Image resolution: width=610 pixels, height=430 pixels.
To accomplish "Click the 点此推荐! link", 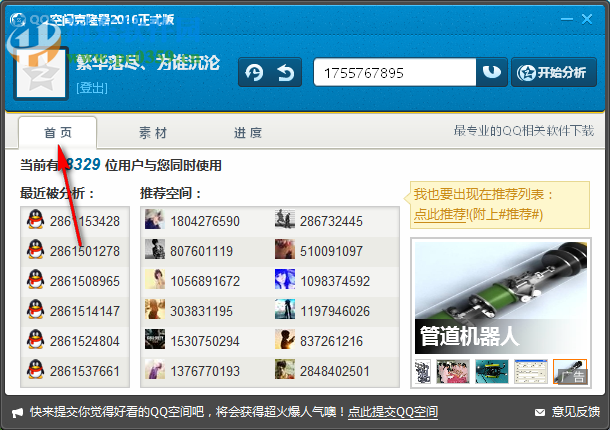I will pos(441,214).
